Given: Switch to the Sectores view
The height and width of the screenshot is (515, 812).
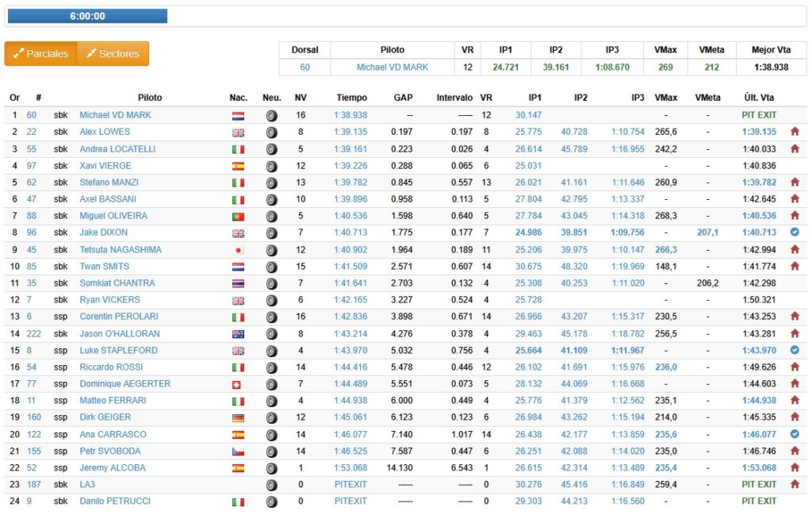Looking at the screenshot, I should point(113,54).
